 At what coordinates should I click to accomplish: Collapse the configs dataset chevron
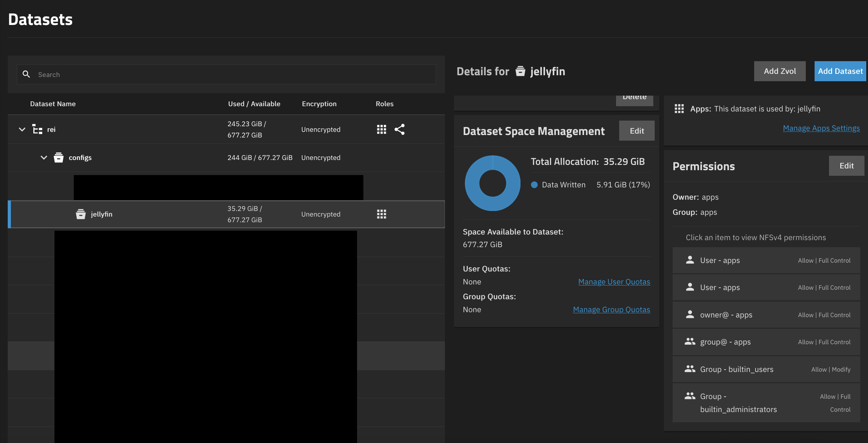[x=44, y=158]
